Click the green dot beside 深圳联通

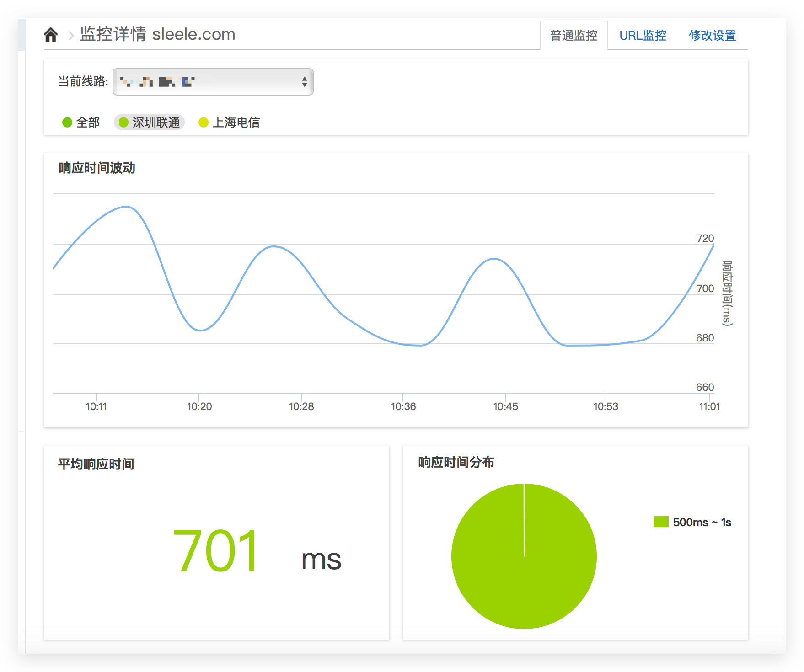click(x=123, y=123)
